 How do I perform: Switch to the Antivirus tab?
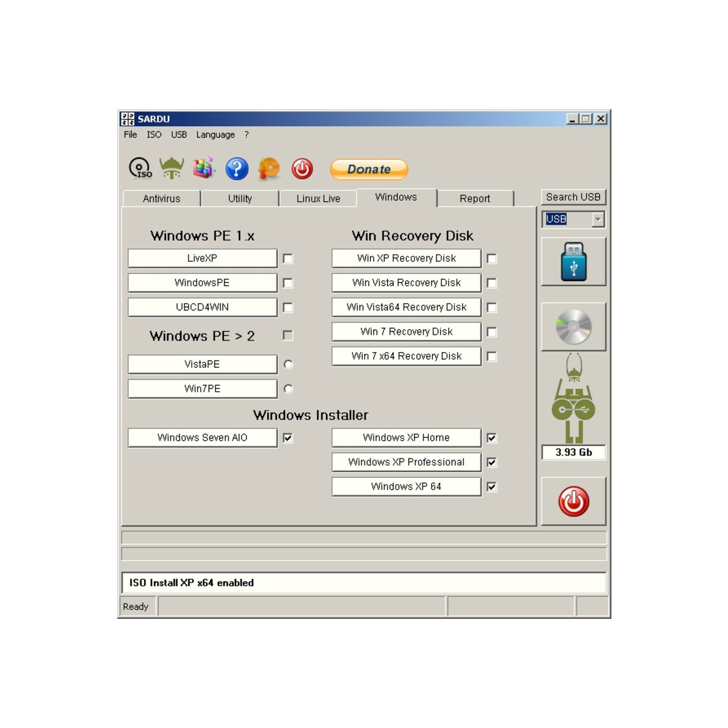pyautogui.click(x=162, y=198)
